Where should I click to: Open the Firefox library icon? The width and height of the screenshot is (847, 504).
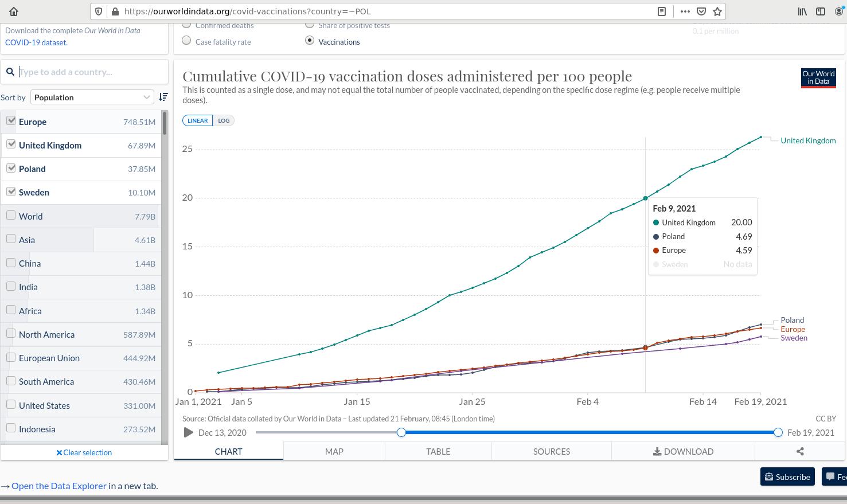tap(802, 11)
